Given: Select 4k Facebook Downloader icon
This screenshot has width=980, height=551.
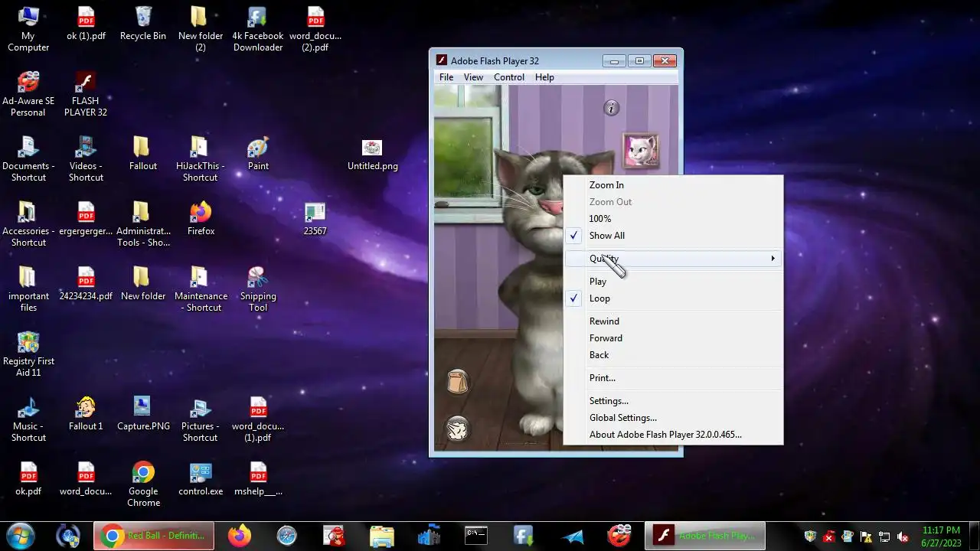Looking at the screenshot, I should click(258, 30).
